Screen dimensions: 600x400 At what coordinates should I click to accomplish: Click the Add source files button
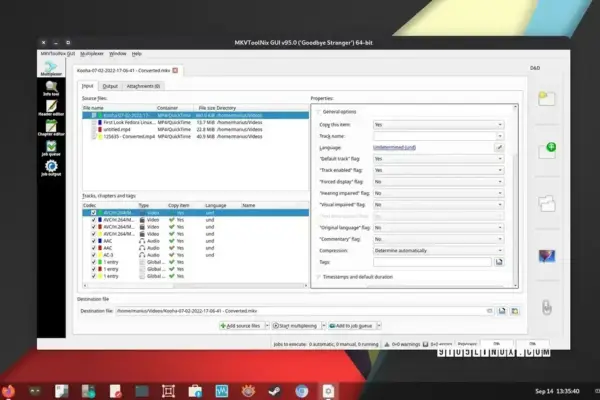pyautogui.click(x=241, y=326)
